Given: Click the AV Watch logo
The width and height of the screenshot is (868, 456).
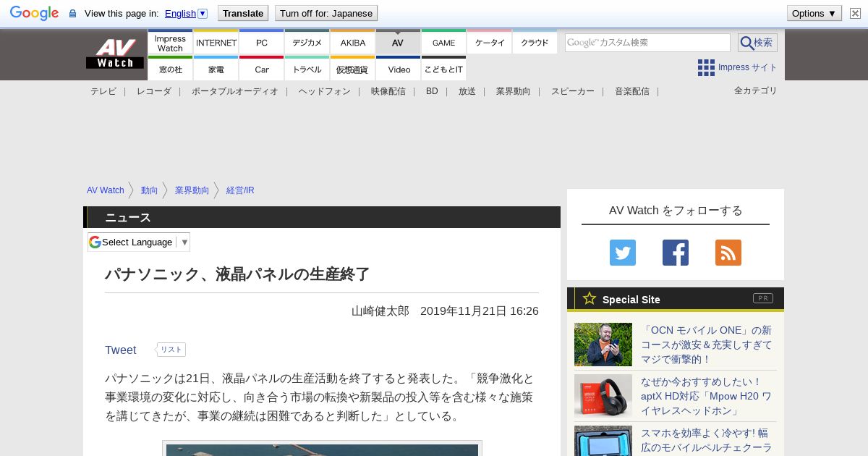Looking at the screenshot, I should (x=115, y=54).
